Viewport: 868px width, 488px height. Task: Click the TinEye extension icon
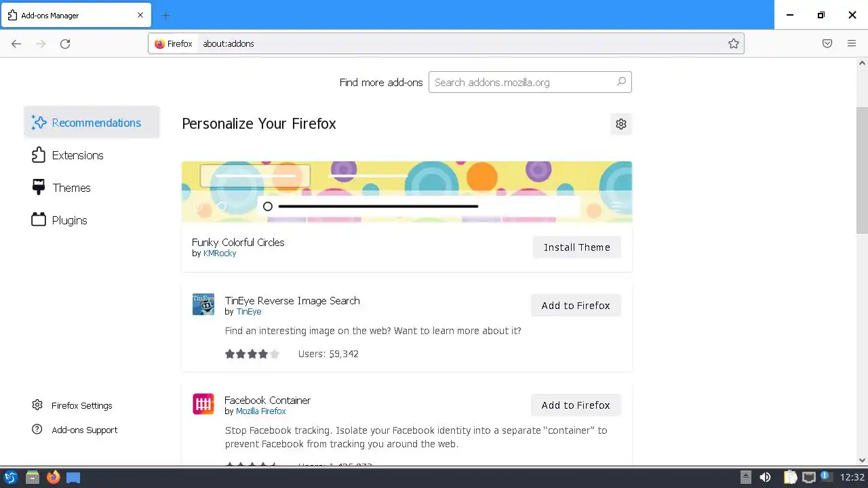click(203, 304)
